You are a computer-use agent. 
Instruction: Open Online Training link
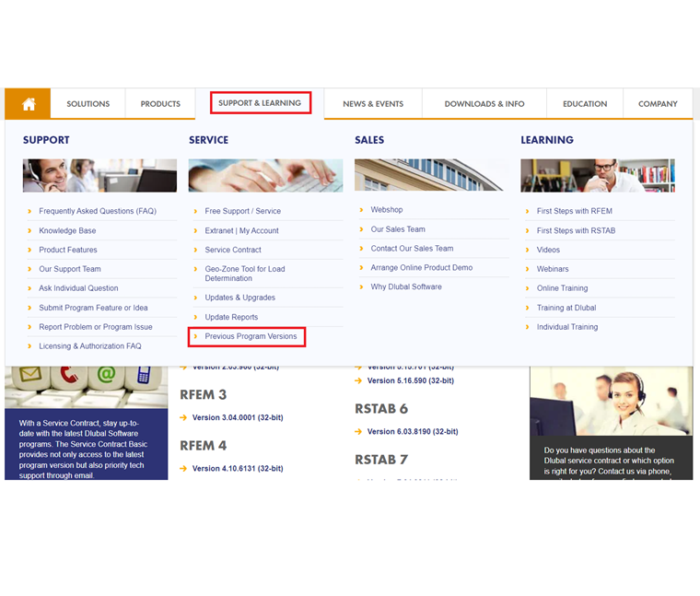(562, 288)
